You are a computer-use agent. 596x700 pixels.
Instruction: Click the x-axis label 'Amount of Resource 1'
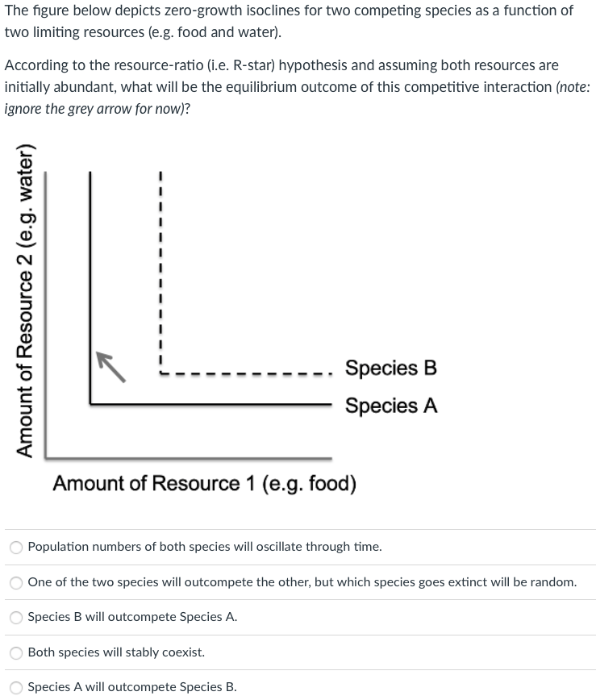pos(205,484)
